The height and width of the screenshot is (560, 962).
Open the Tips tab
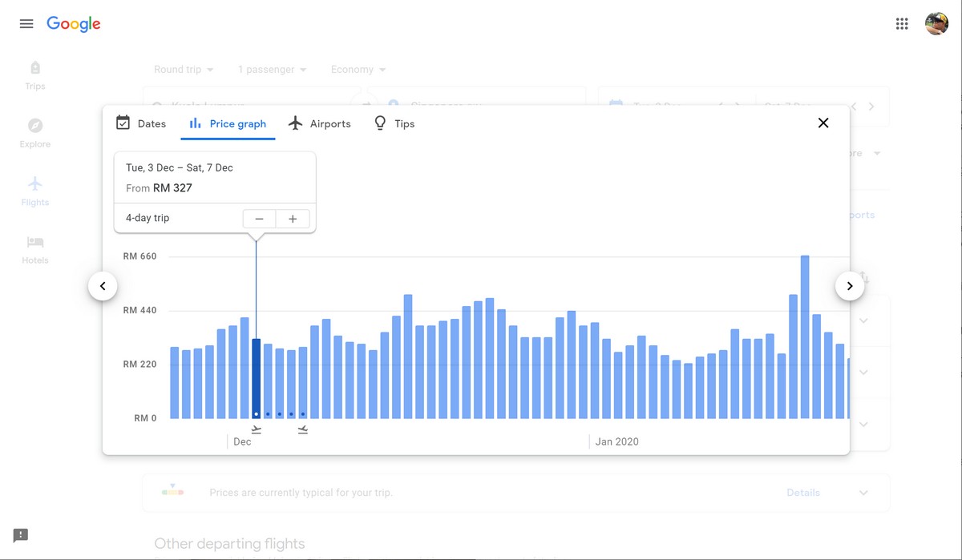pyautogui.click(x=394, y=123)
